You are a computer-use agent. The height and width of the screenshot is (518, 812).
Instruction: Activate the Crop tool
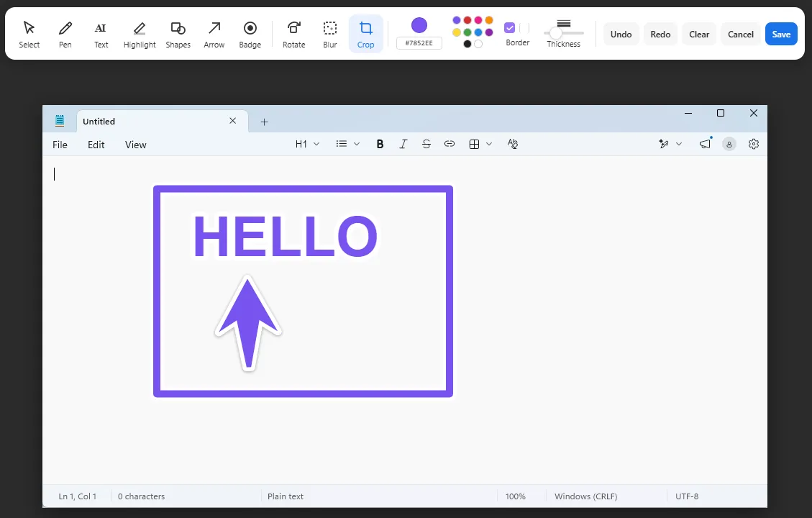[x=365, y=35]
